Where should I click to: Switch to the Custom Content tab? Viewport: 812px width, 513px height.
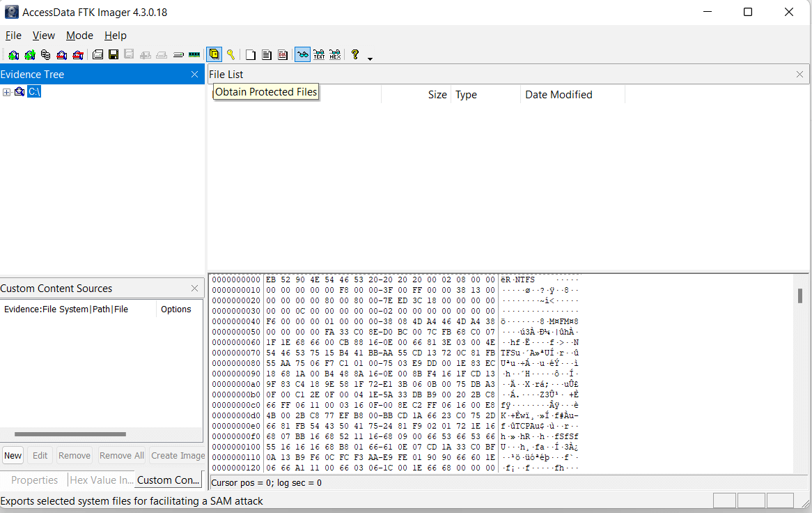click(x=169, y=480)
